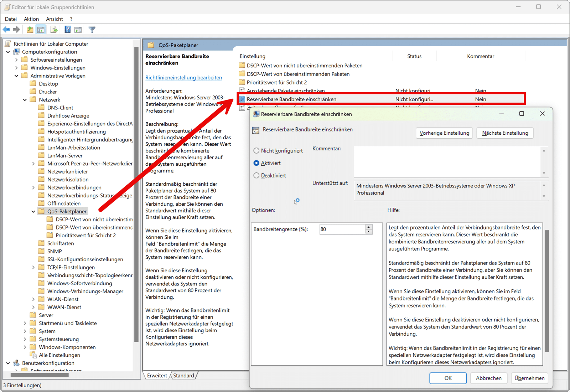The image size is (570, 392).
Task: Click the Nächste Einstellung button
Action: pyautogui.click(x=504, y=133)
